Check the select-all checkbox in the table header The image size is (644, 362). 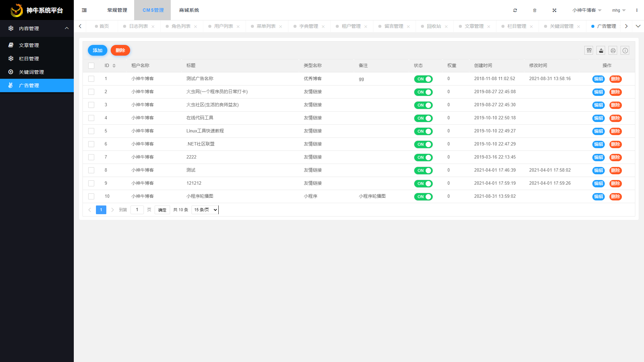pos(91,65)
